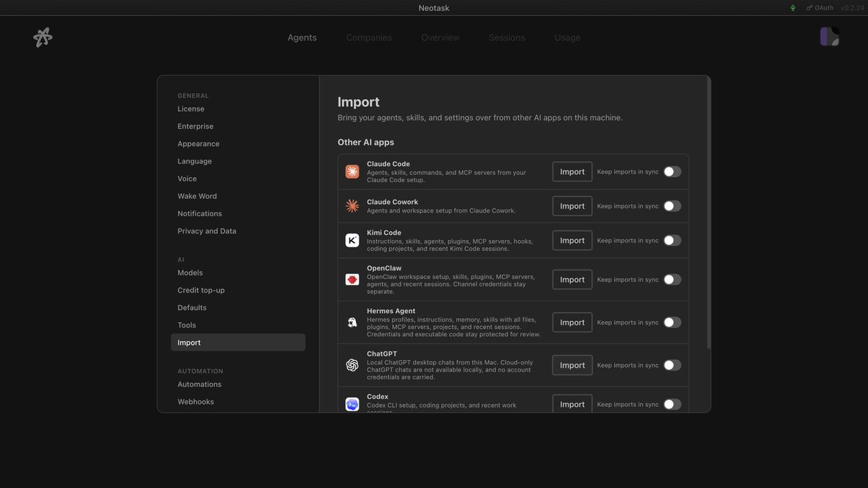Click the green microphone status icon
Viewport: 868px width, 488px height.
tap(793, 8)
